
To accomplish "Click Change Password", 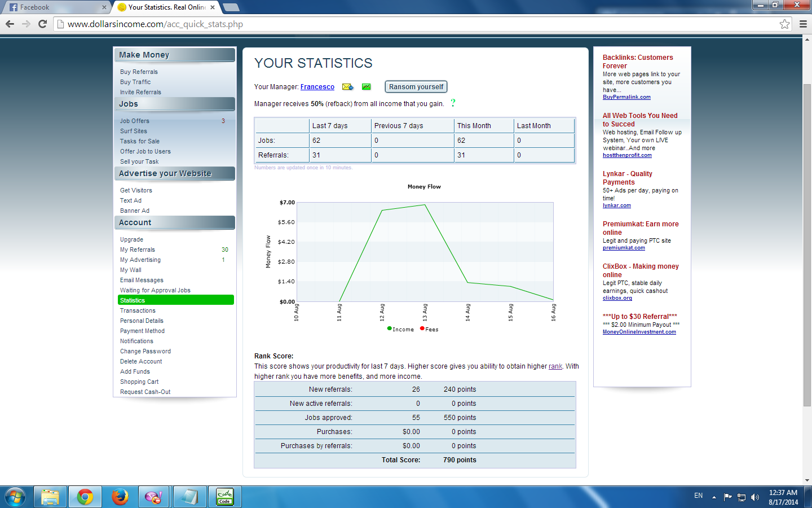I will 145,351.
